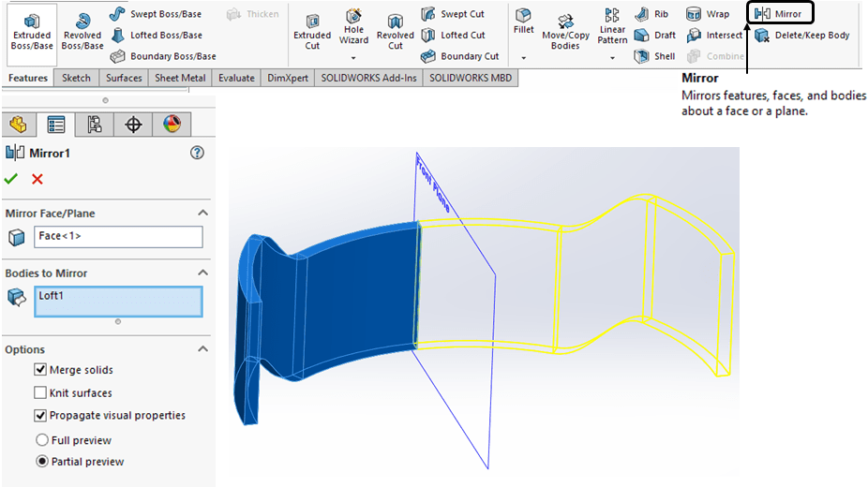Collapse the Options section
Screen dimensions: 868x487
(x=203, y=349)
